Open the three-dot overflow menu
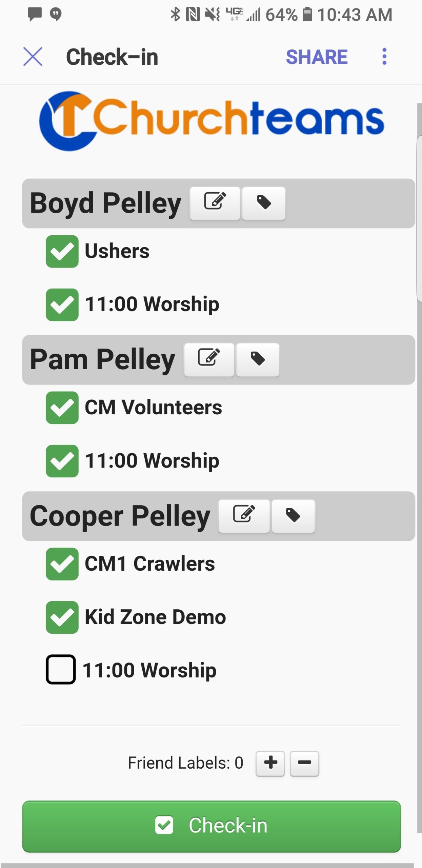Image resolution: width=422 pixels, height=868 pixels. pos(384,57)
